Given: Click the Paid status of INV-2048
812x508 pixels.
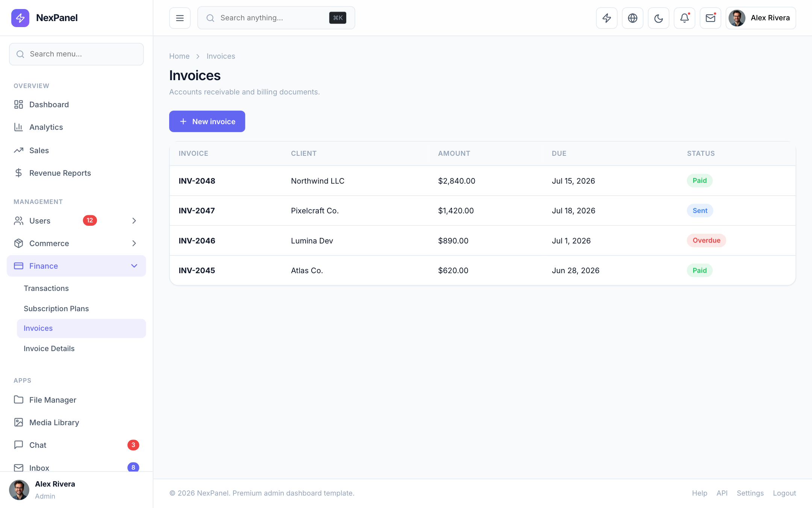Looking at the screenshot, I should click(700, 181).
